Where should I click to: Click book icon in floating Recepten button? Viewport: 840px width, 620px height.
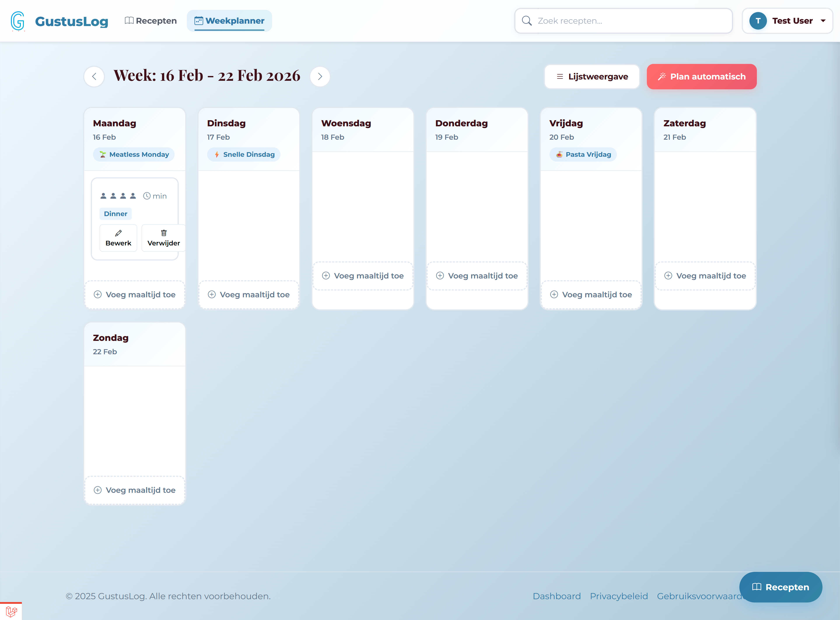[x=756, y=587]
